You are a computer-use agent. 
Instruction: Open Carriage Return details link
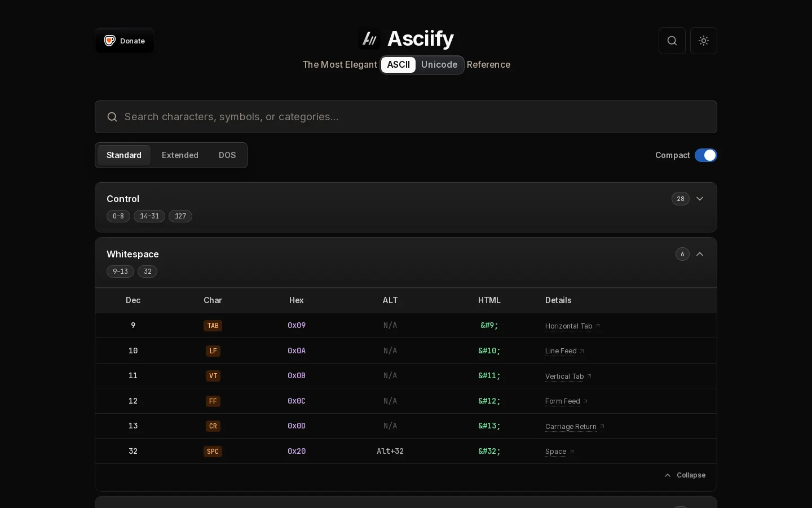(575, 427)
